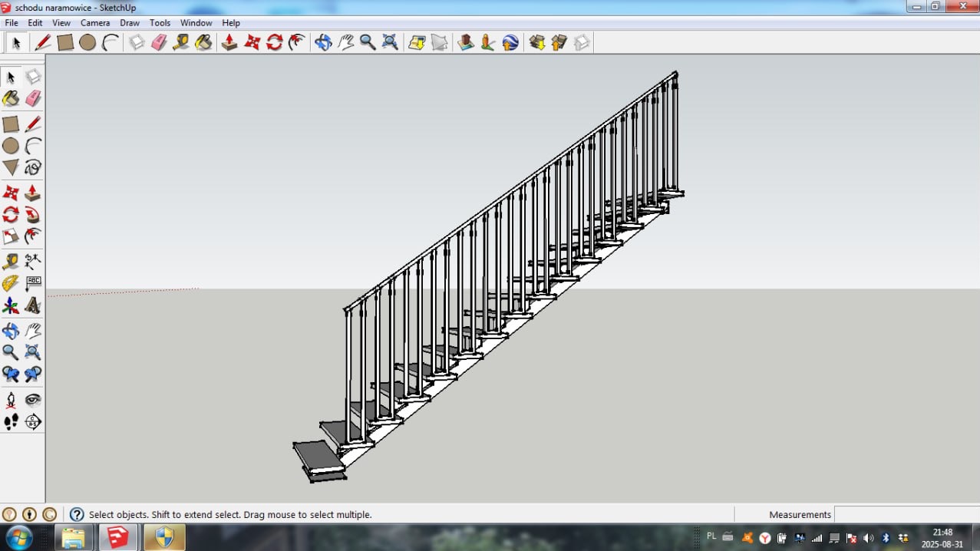Select the Rectangle tool from the left toolbar
Image resolution: width=980 pixels, height=551 pixels.
pyautogui.click(x=12, y=123)
